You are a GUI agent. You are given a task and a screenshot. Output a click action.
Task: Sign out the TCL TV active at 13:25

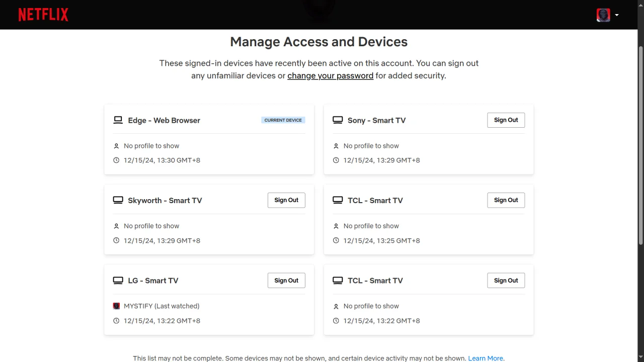tap(506, 200)
